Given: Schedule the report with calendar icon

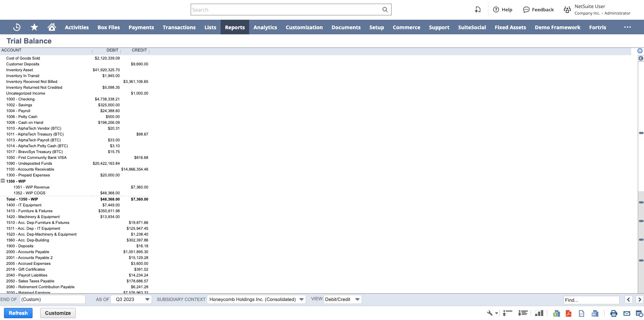Looking at the screenshot, I should point(639,313).
